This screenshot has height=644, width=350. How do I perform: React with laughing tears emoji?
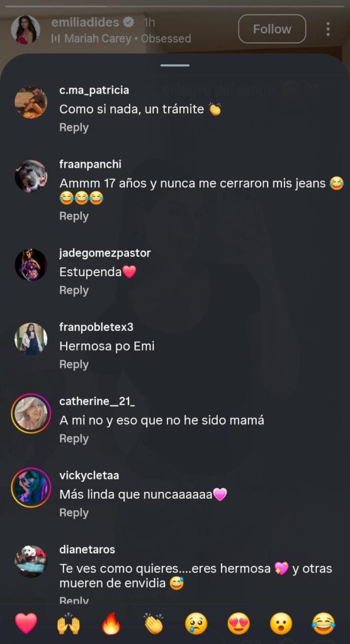point(324,623)
